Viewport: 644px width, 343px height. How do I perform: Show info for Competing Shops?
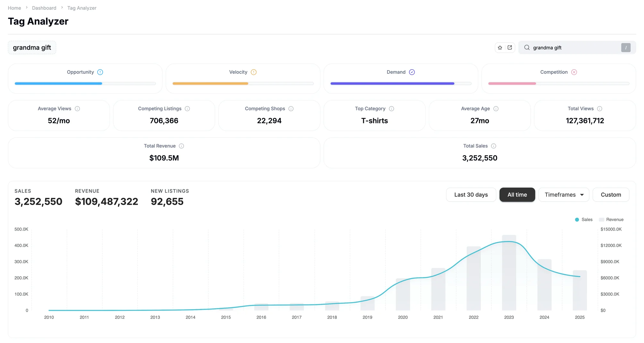pos(291,109)
